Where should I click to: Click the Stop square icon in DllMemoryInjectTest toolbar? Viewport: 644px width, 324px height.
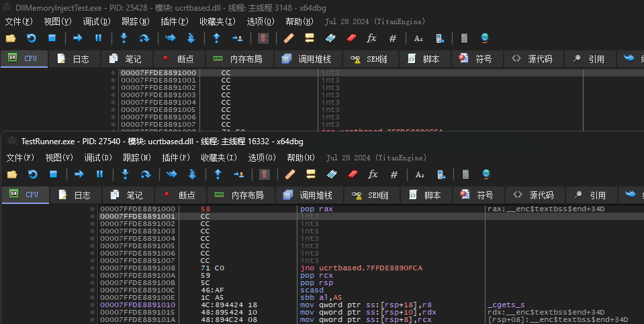pyautogui.click(x=52, y=38)
